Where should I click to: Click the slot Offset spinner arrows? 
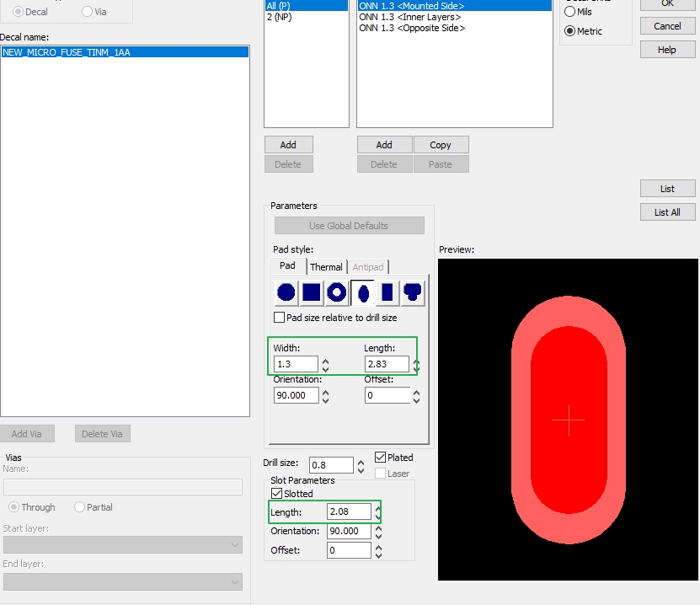pos(378,551)
